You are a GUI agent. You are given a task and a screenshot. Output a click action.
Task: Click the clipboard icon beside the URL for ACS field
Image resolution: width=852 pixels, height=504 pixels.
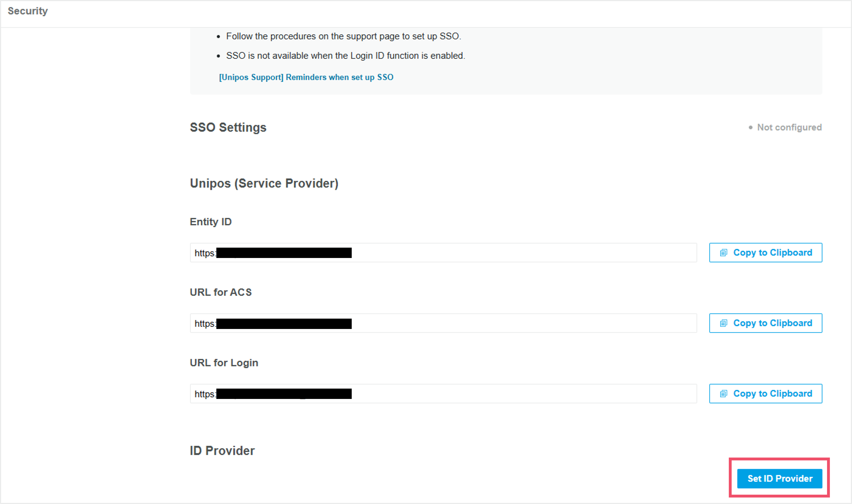724,323
